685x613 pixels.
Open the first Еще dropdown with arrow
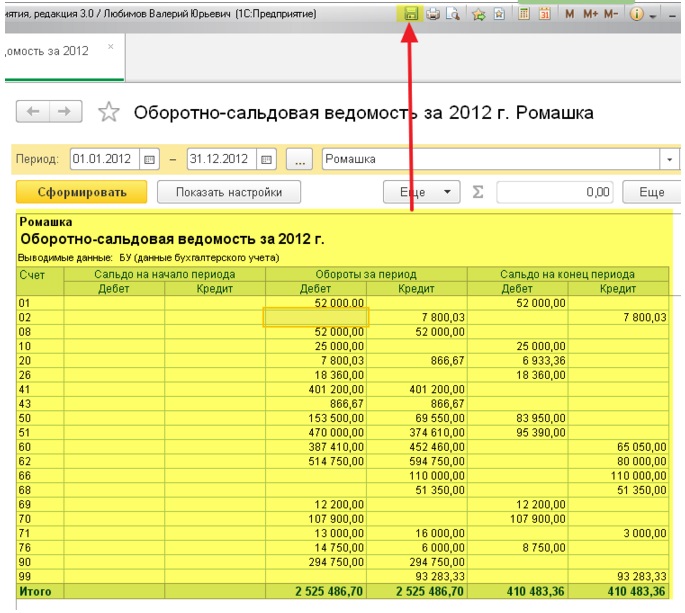[422, 192]
